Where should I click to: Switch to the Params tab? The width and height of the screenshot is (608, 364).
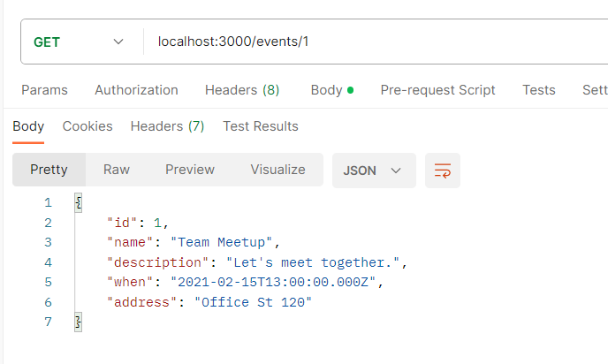[x=44, y=90]
